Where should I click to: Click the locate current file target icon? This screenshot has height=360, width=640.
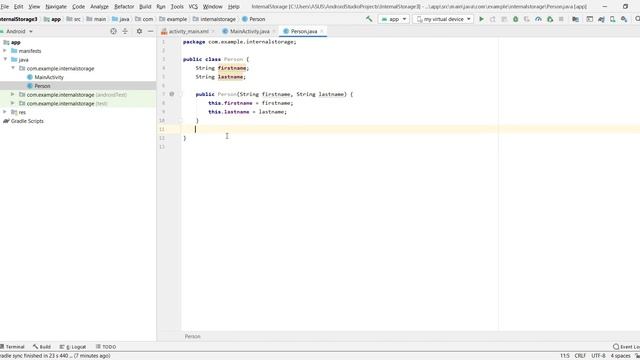(x=113, y=31)
